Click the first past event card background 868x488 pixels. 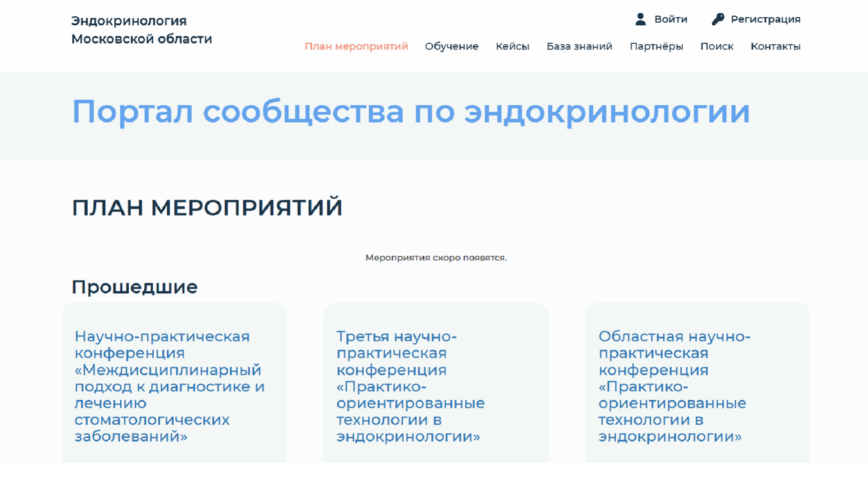tap(174, 317)
